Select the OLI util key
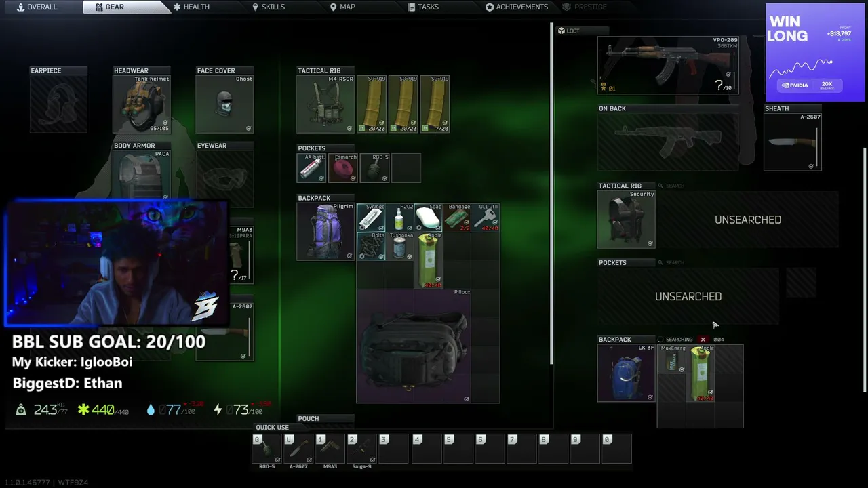The width and height of the screenshot is (868, 488). click(486, 218)
